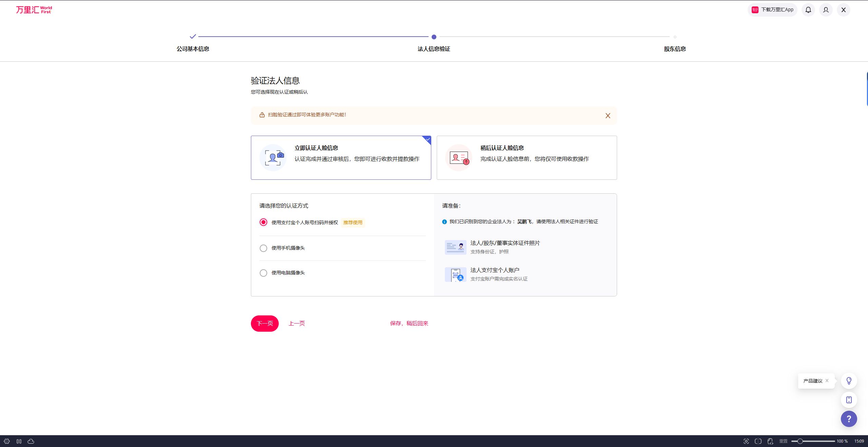Image resolution: width=868 pixels, height=447 pixels.
Task: Click the zoom slider handle
Action: click(800, 441)
